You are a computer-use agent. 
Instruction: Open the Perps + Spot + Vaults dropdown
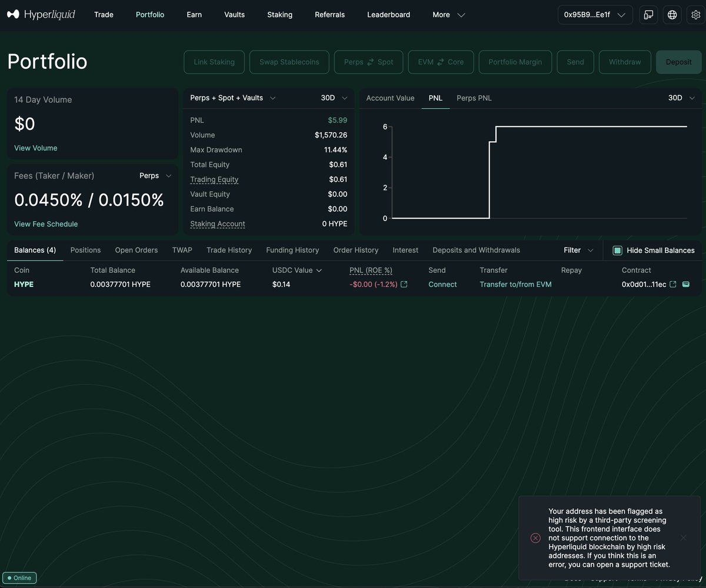[x=233, y=98]
